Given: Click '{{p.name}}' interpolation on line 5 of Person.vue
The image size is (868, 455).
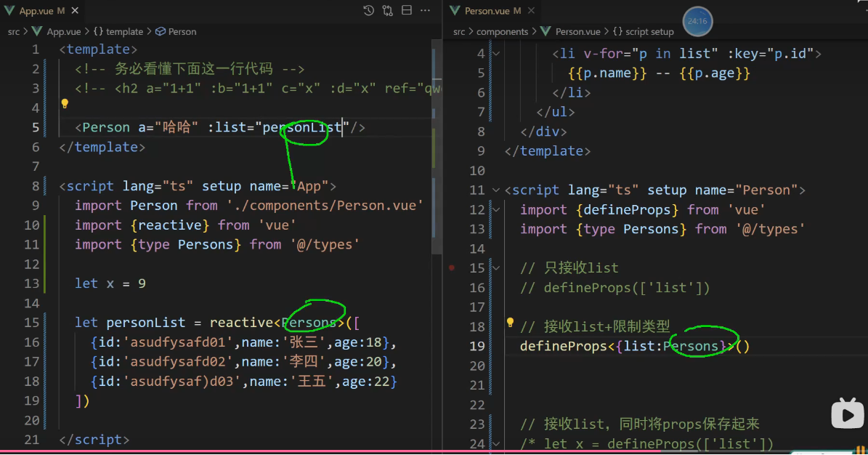Looking at the screenshot, I should (x=607, y=73).
